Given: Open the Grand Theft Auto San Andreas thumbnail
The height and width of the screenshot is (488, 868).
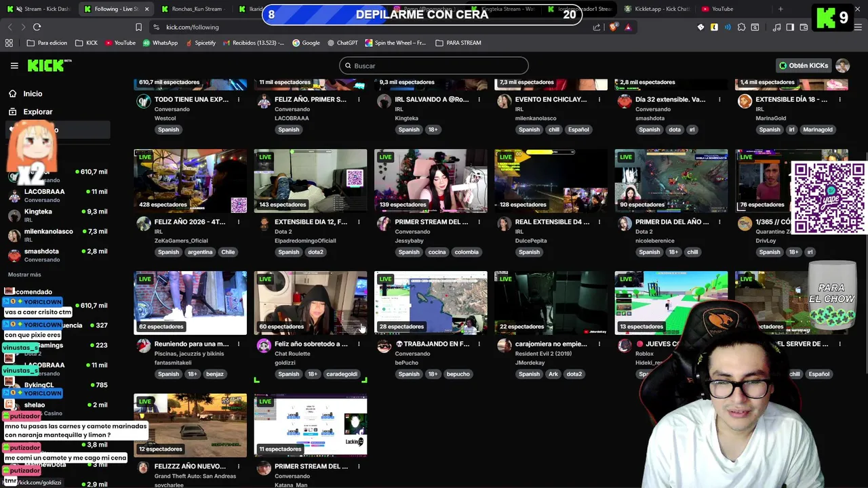Looking at the screenshot, I should pyautogui.click(x=191, y=426).
